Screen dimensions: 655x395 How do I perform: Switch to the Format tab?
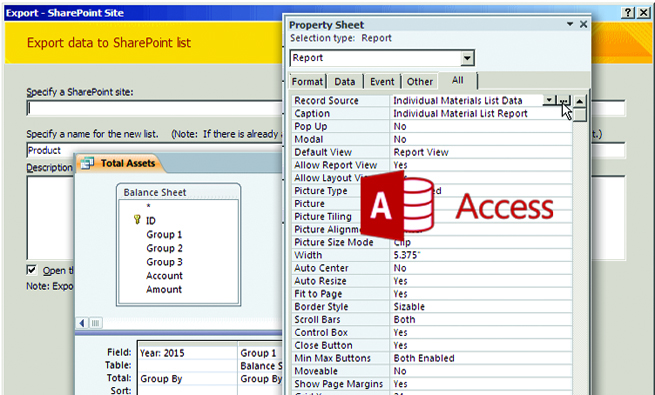point(307,81)
